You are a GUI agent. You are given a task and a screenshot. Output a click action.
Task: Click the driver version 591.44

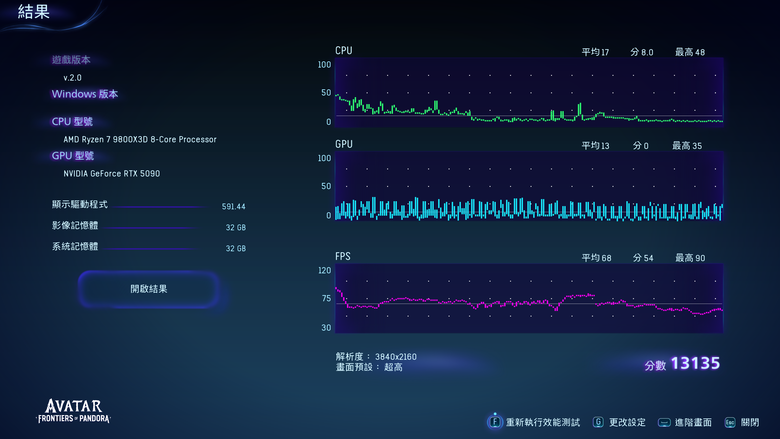coord(233,206)
